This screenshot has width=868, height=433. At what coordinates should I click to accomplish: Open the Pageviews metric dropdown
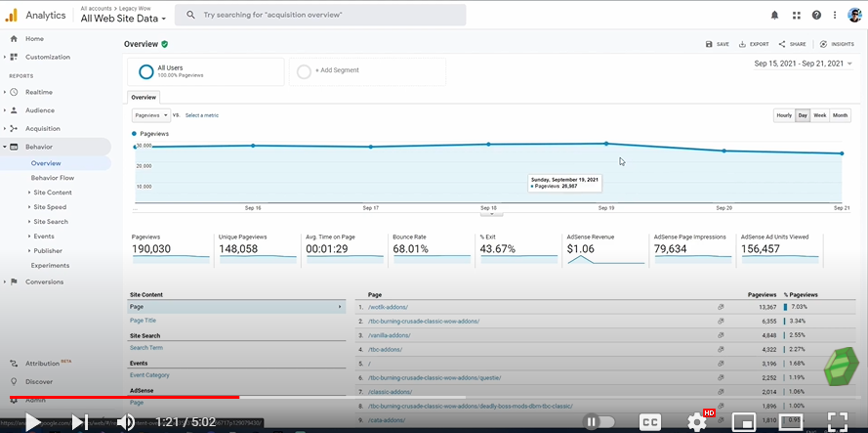[151, 115]
